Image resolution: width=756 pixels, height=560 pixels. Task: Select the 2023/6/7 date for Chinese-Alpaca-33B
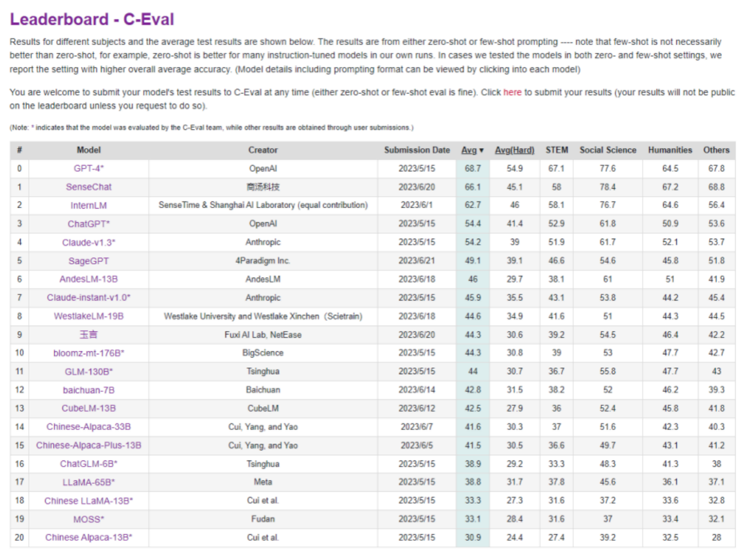click(417, 427)
